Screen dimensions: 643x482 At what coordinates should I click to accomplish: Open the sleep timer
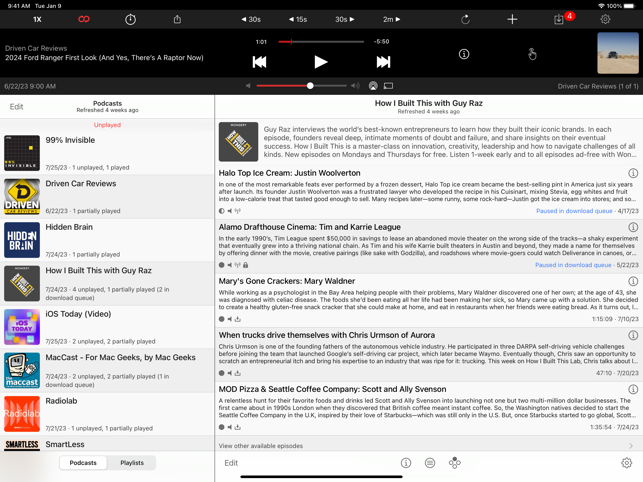click(x=130, y=19)
